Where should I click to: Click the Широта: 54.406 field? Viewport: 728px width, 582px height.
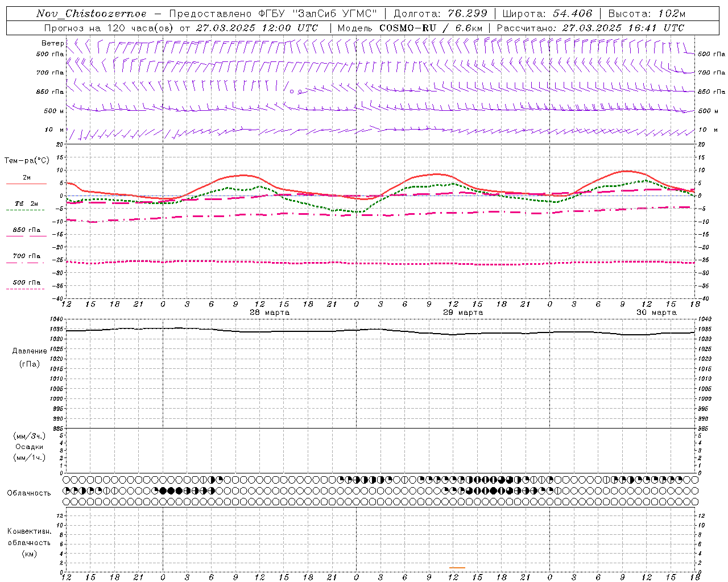click(x=547, y=14)
